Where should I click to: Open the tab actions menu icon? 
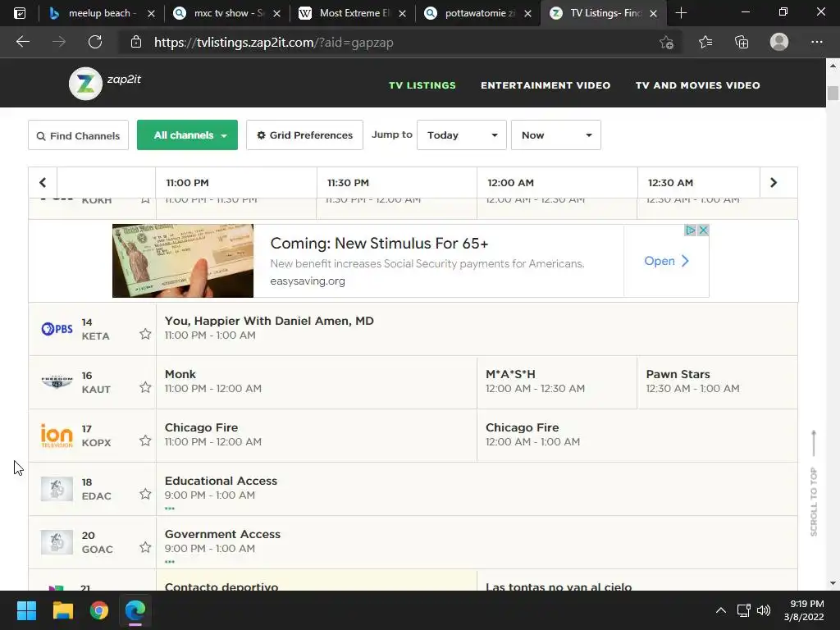[20, 13]
